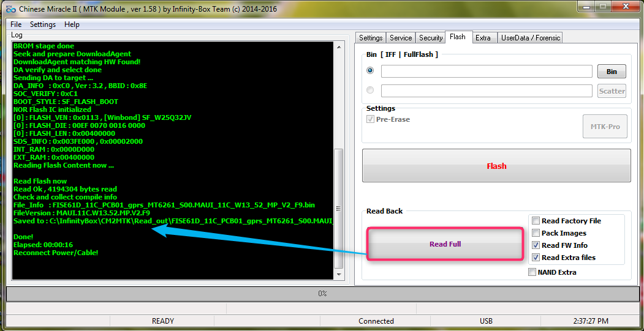Select the Bin file radio button

pyautogui.click(x=371, y=70)
